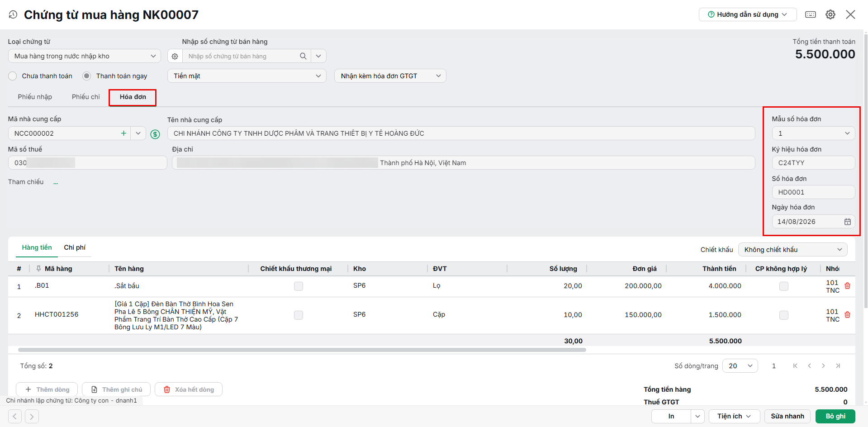Open the keyboard shortcuts icon
The width and height of the screenshot is (868, 427).
pos(811,14)
